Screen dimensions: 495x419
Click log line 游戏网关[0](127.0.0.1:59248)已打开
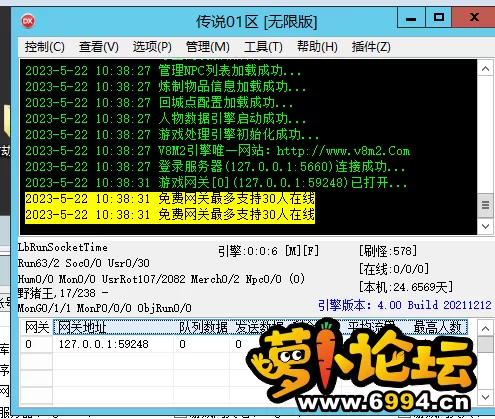[x=216, y=183]
